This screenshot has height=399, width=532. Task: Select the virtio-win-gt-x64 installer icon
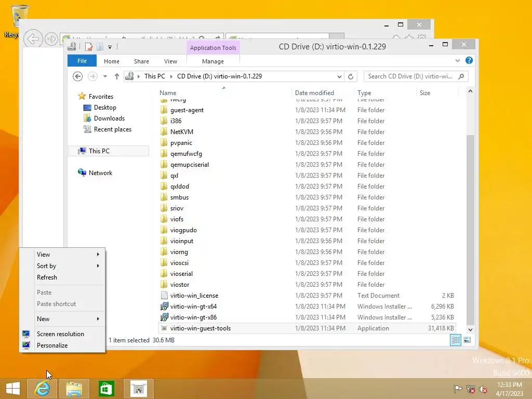pos(164,307)
